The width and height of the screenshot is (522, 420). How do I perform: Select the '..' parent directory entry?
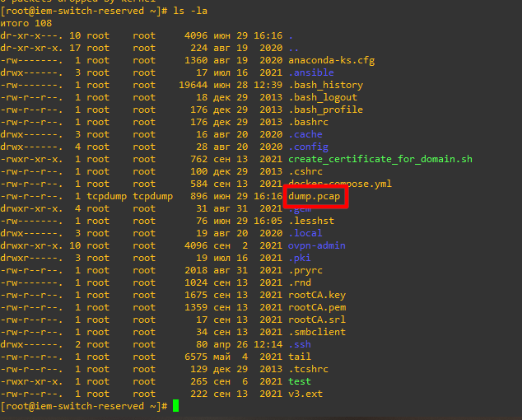coord(294,48)
